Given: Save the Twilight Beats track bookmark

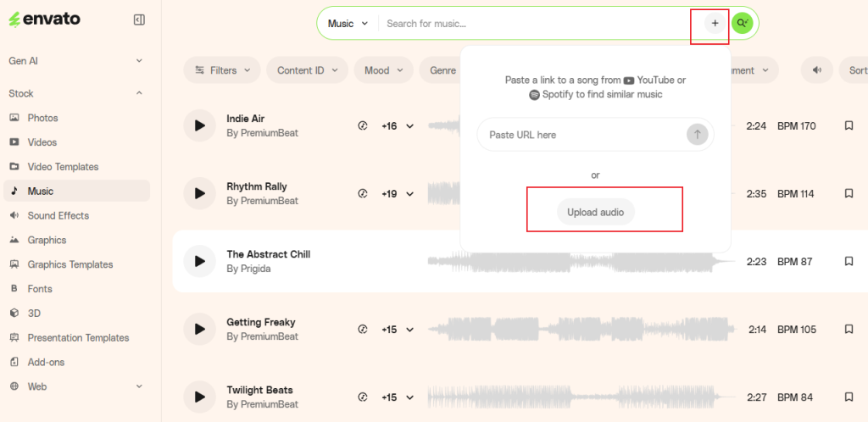Looking at the screenshot, I should click(x=849, y=397).
